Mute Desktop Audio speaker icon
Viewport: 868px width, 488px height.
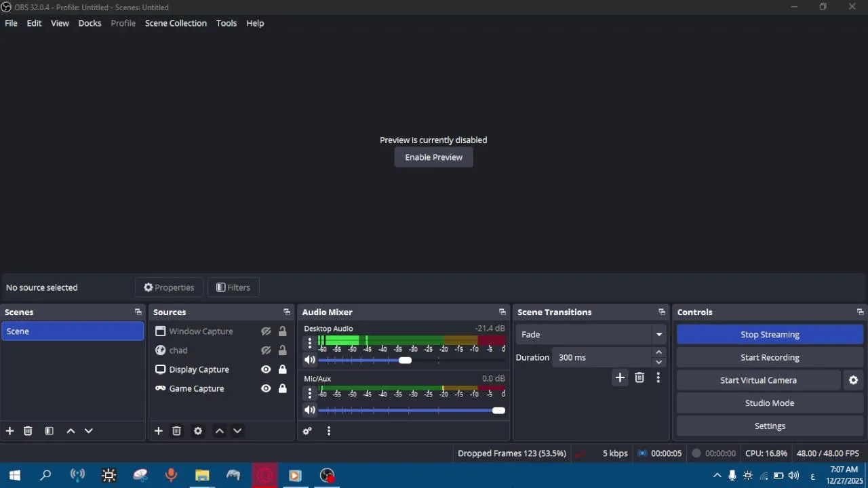310,361
